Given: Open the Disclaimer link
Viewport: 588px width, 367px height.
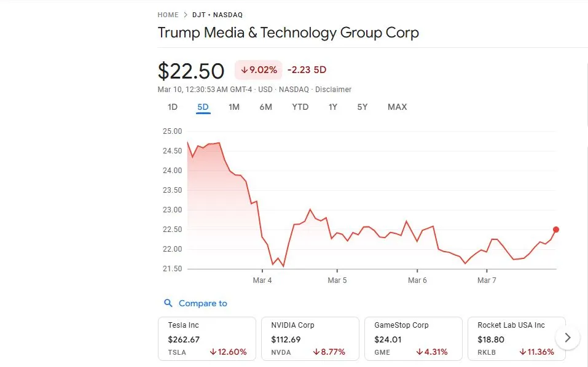Looking at the screenshot, I should (x=333, y=90).
